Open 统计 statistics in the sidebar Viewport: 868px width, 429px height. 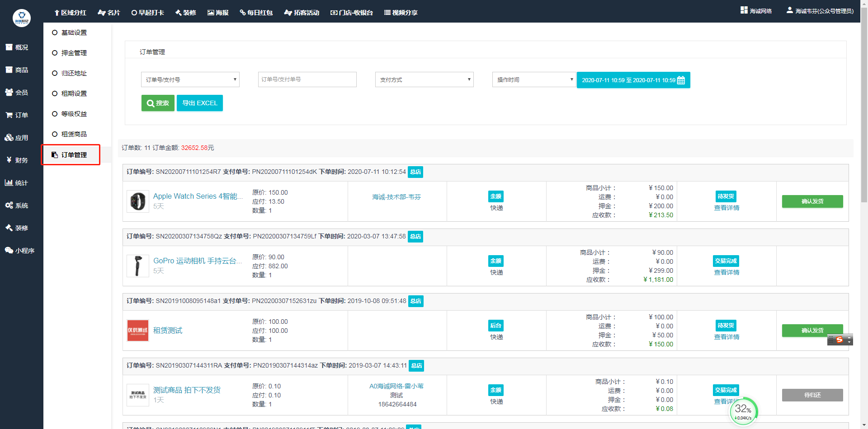tap(17, 183)
